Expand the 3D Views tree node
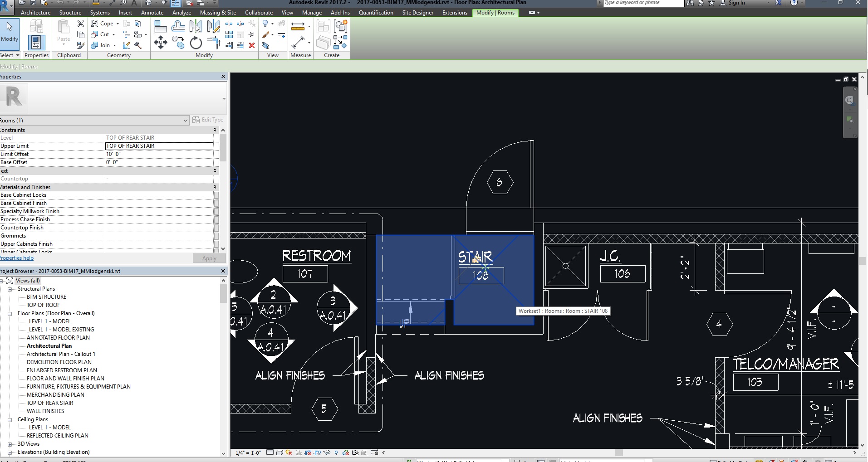Viewport: 868px width, 462px height. (10, 444)
